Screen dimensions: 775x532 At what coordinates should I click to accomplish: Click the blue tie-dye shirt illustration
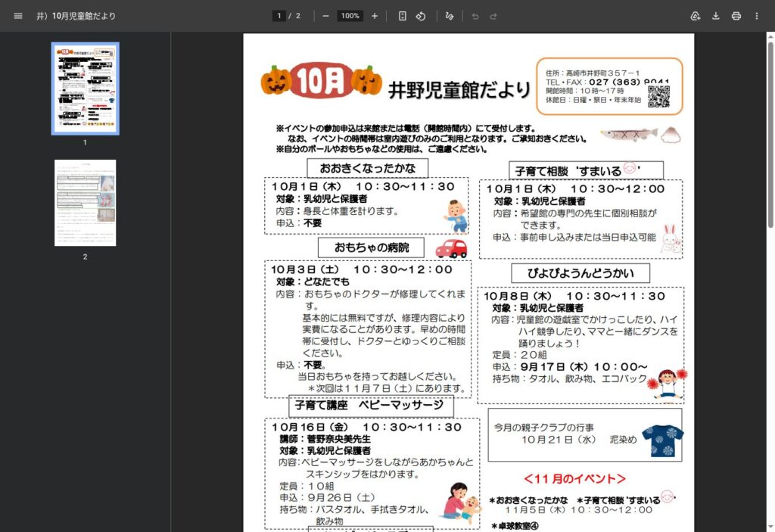(662, 441)
